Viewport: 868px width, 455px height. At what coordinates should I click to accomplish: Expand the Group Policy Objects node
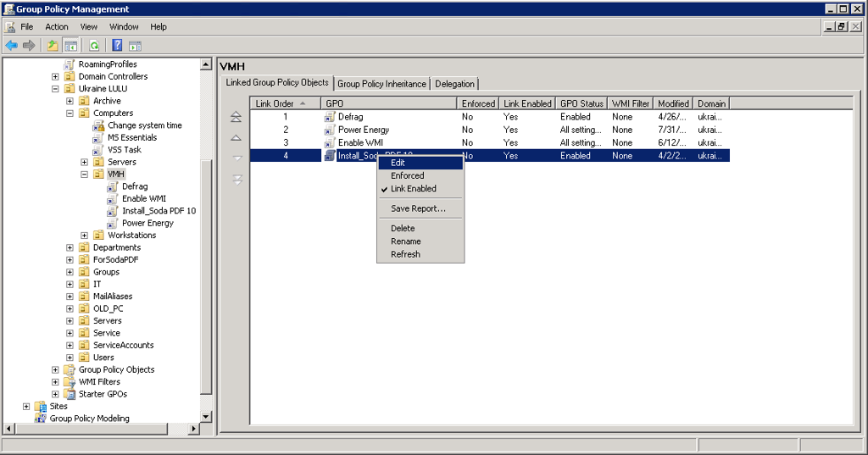tap(55, 369)
